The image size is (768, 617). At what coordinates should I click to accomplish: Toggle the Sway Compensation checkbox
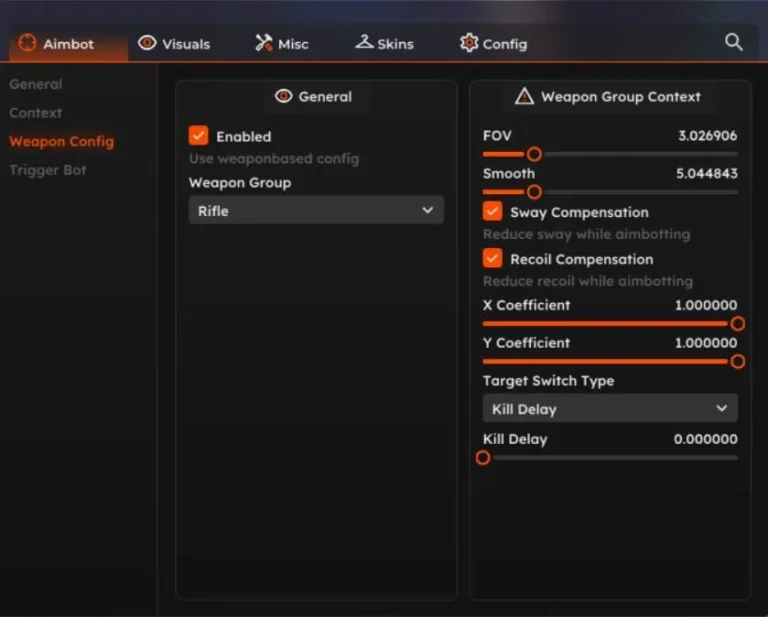pos(492,212)
